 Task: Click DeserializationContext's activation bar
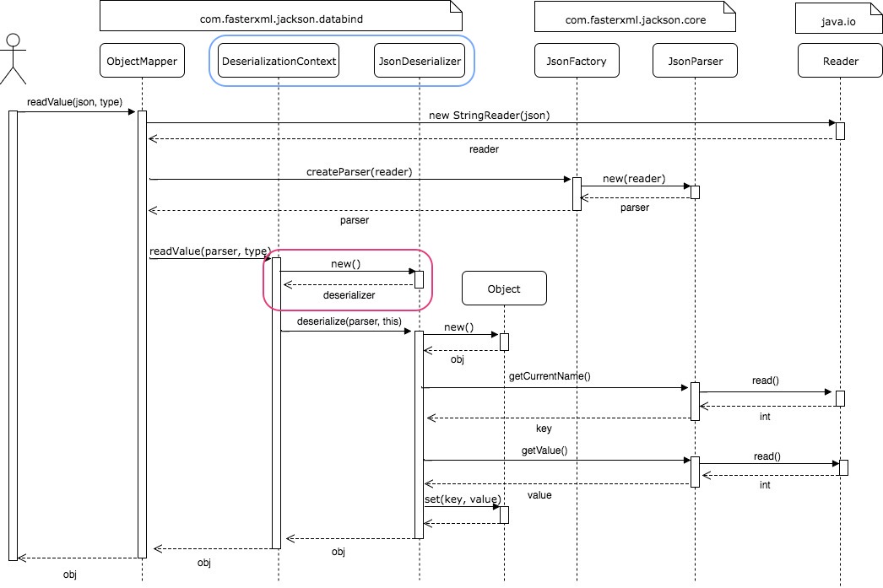[x=276, y=403]
